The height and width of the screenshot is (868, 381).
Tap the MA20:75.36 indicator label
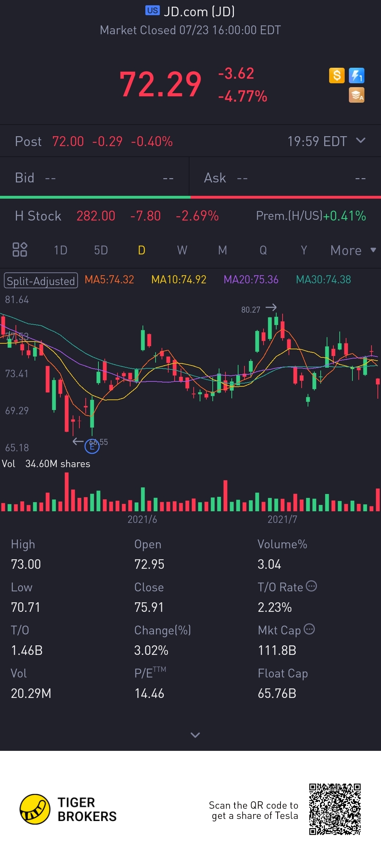point(251,279)
